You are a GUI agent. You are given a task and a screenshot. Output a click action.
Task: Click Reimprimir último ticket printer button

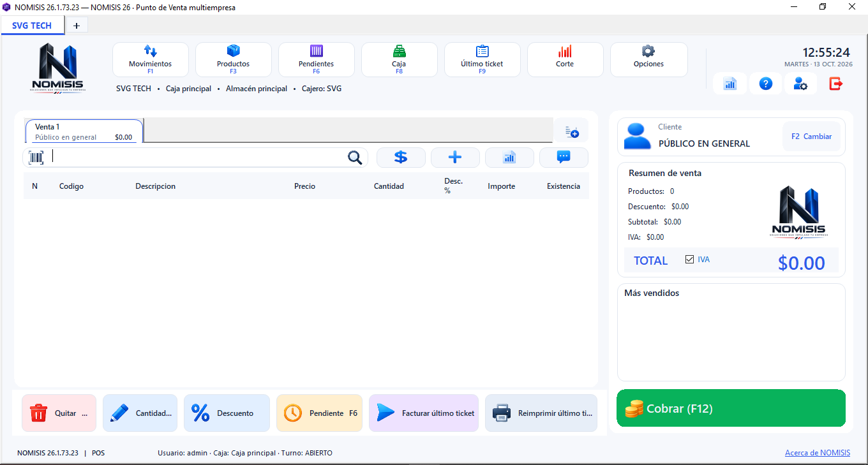(x=541, y=413)
